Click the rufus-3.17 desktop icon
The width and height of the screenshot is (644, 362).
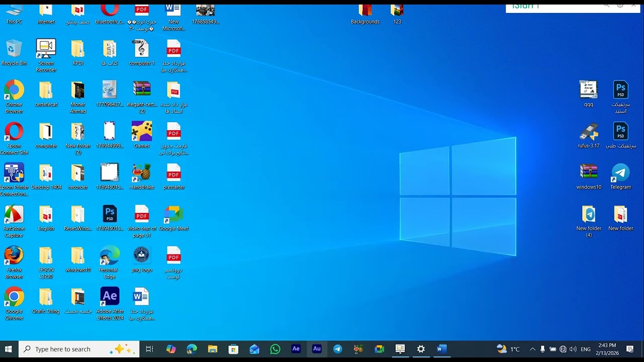pos(589,135)
